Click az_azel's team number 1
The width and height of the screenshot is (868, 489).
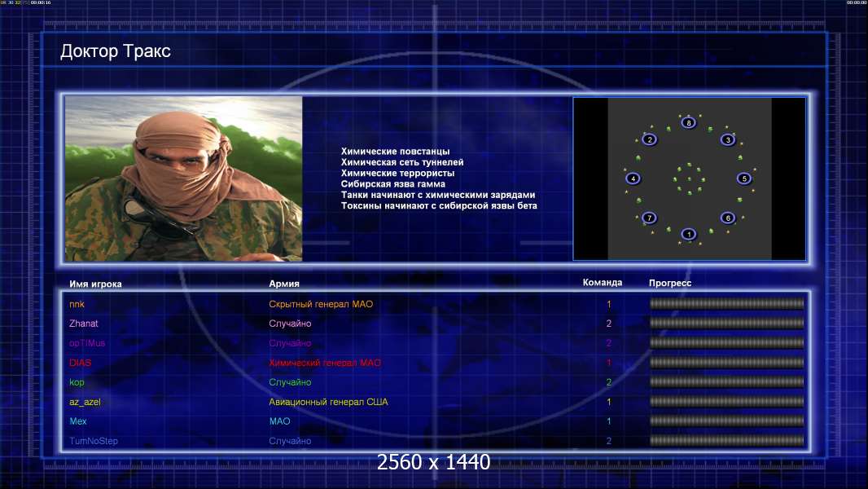[x=609, y=402]
